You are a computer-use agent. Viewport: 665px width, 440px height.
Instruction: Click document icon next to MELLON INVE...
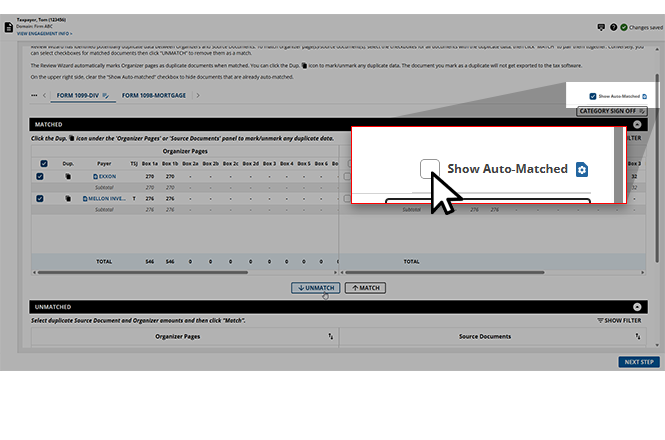85,198
